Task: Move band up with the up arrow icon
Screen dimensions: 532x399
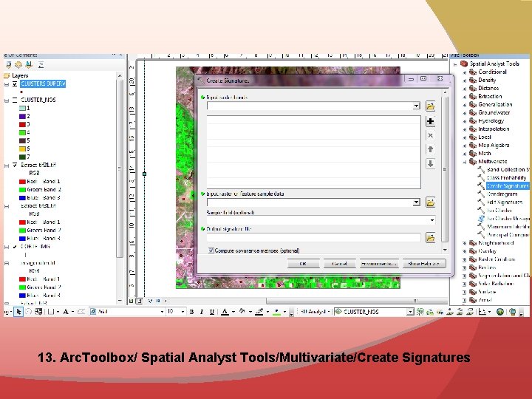Action: pyautogui.click(x=430, y=149)
